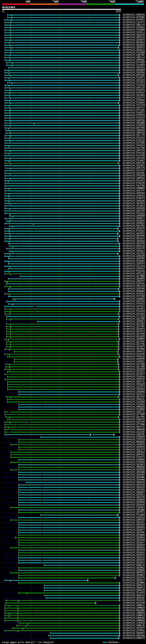Select the UniRef100_A9PHQ1 label
Screen dimensions: 146x644
133,60
